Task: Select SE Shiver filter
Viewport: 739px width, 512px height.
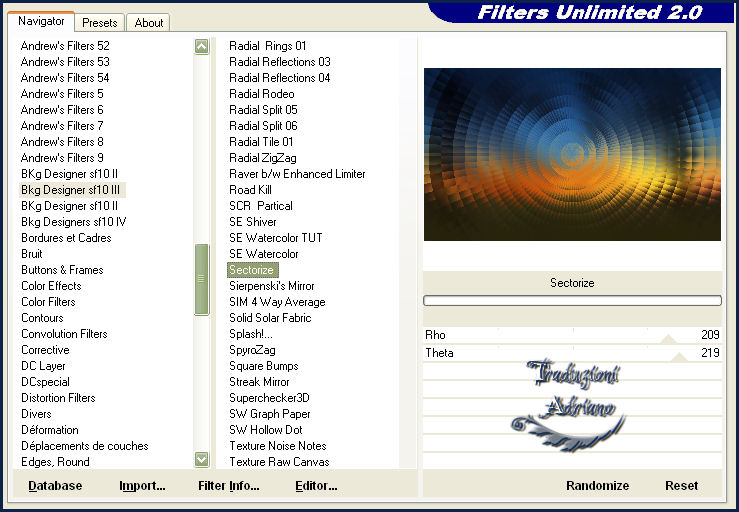Action: pyautogui.click(x=253, y=222)
